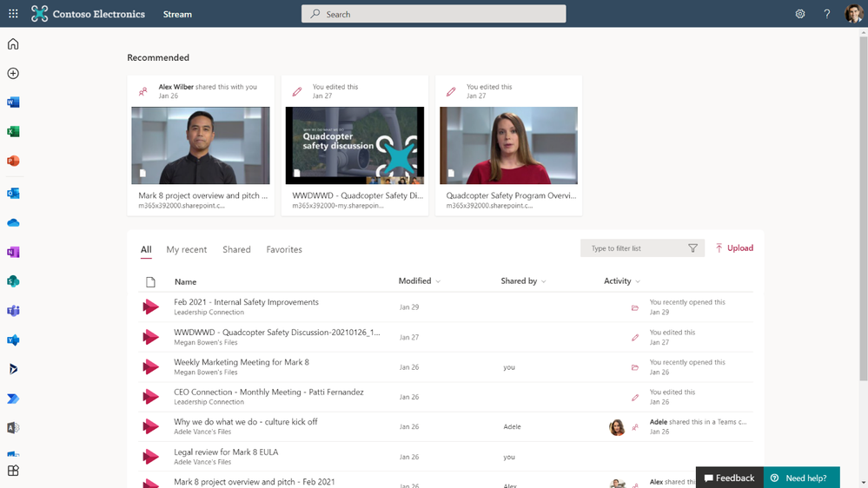Open Why we do what we do video

click(x=245, y=422)
